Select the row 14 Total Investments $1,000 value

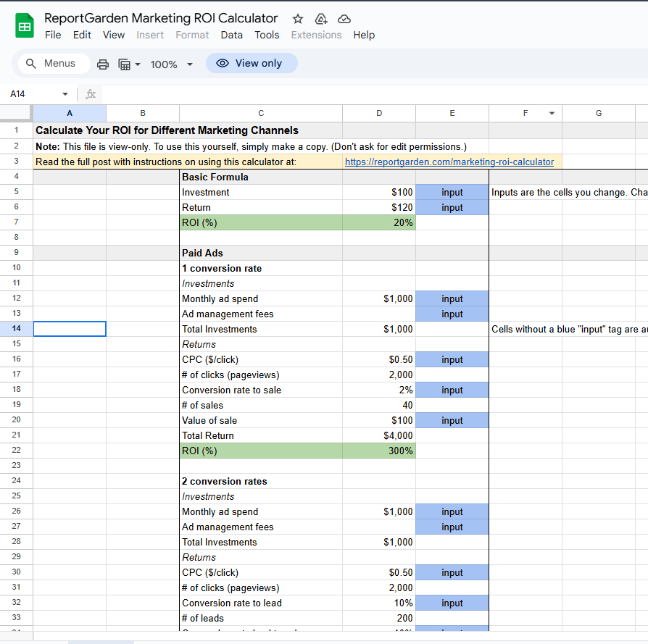(x=379, y=329)
